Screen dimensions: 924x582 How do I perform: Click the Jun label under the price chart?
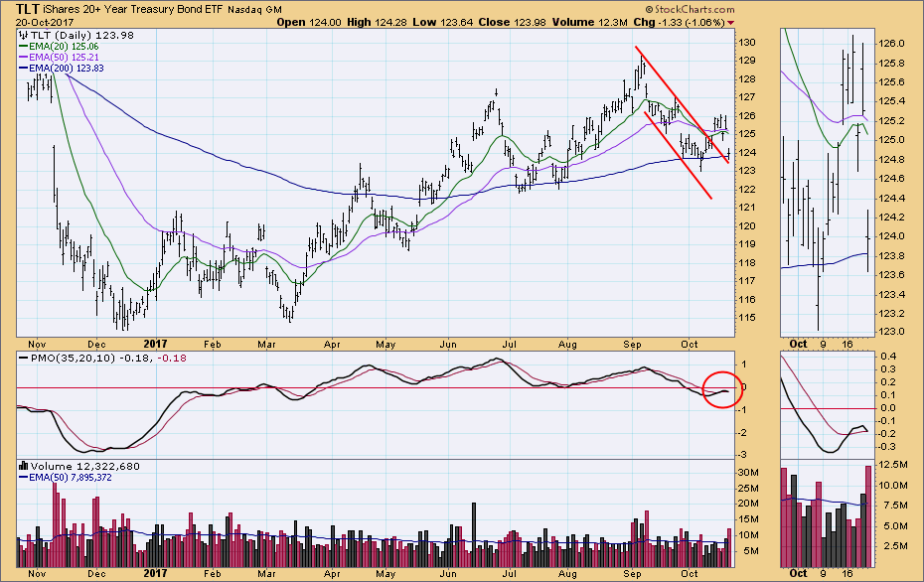click(x=448, y=345)
